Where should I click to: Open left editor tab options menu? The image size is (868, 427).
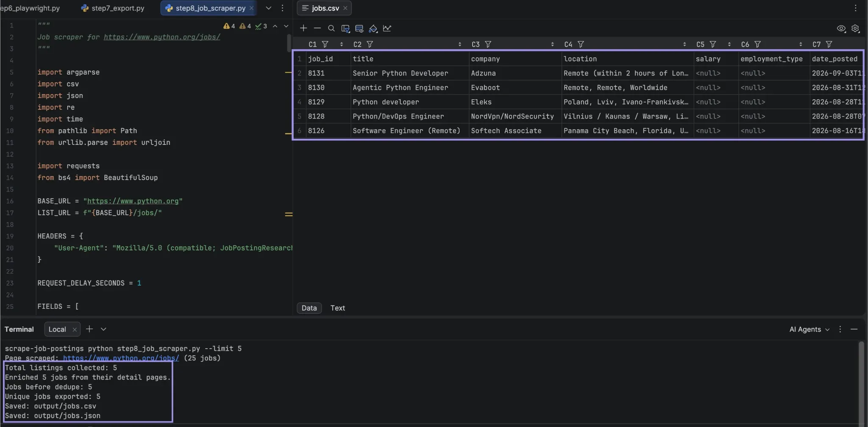point(283,8)
